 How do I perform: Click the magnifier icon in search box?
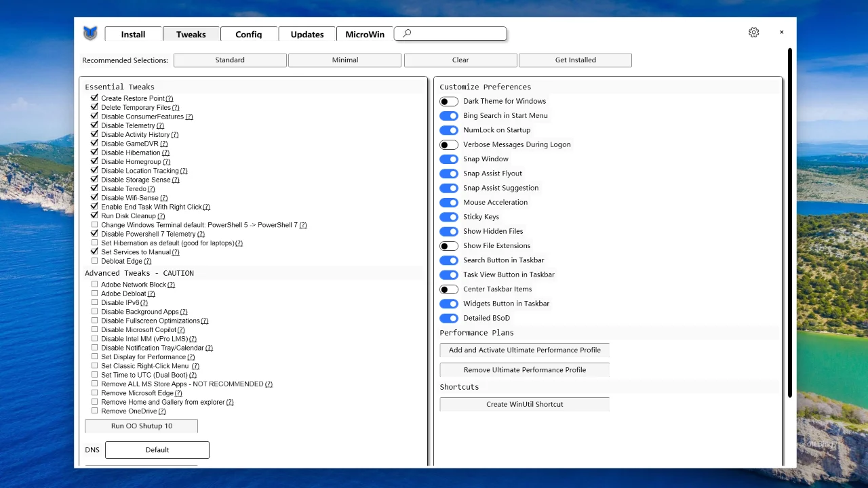407,33
